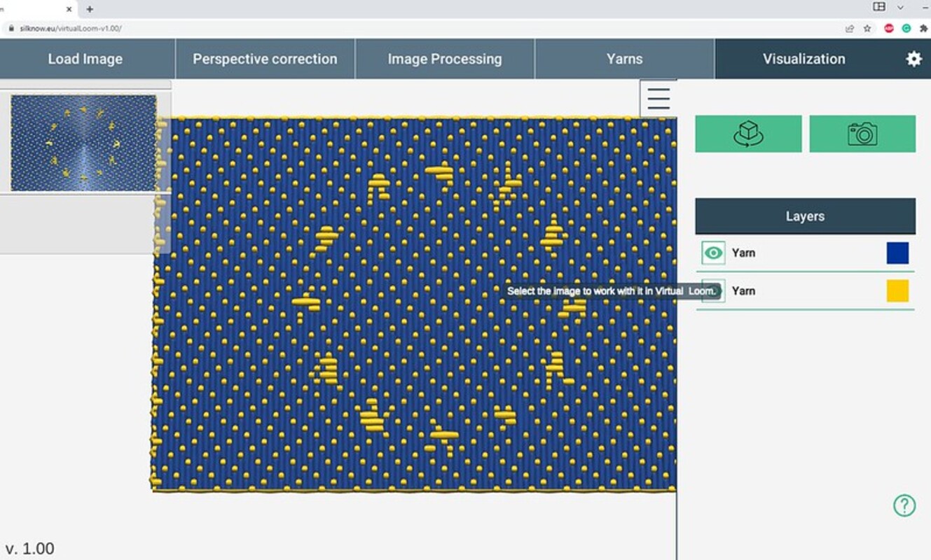Open the blue yarn color swatch
The width and height of the screenshot is (931, 560).
(x=897, y=253)
